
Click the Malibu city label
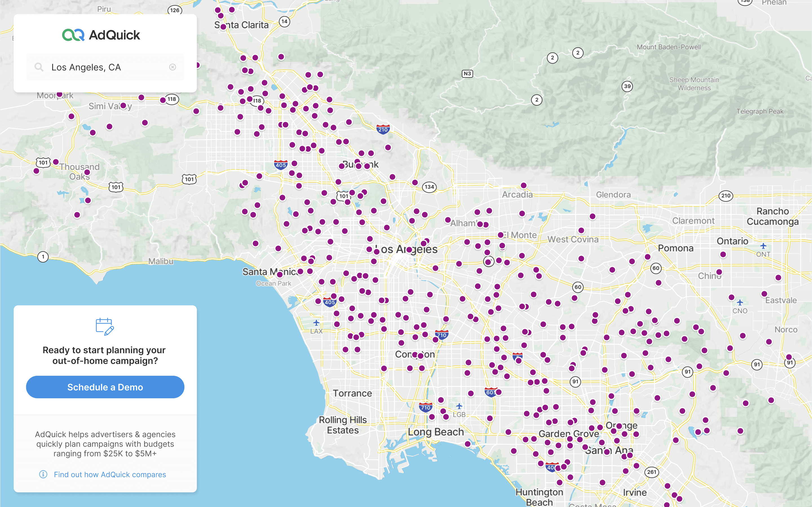[x=161, y=261]
